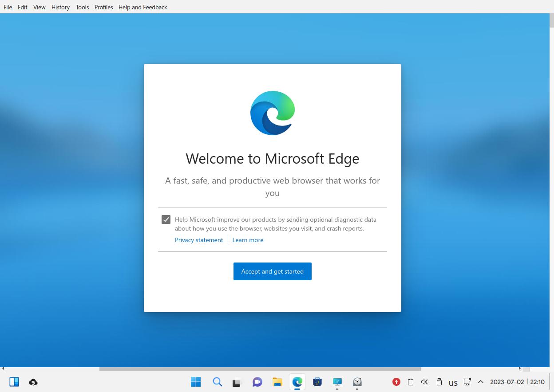Viewport: 554px width, 392px height.
Task: Open the Learn more link
Action: 248,240
